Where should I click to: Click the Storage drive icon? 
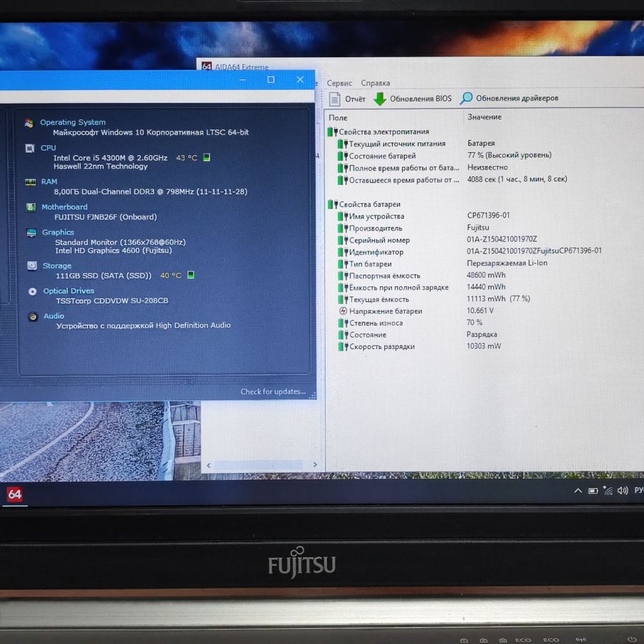tap(32, 266)
